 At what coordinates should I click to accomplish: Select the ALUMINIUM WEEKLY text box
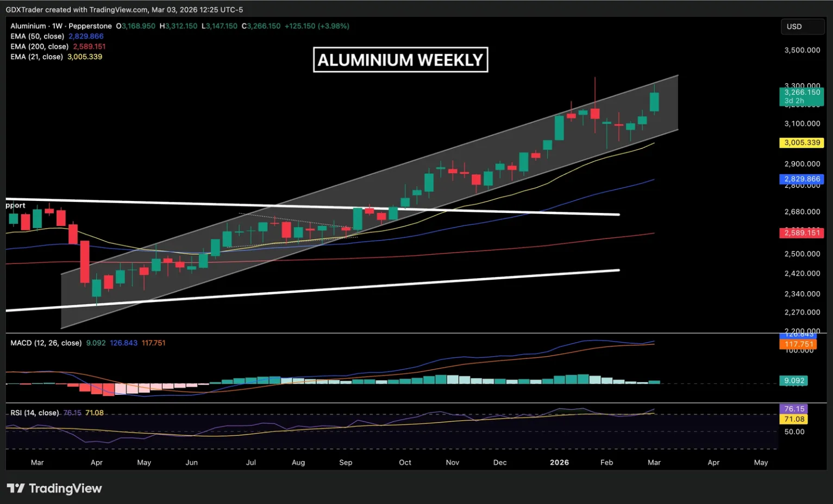[x=400, y=60]
